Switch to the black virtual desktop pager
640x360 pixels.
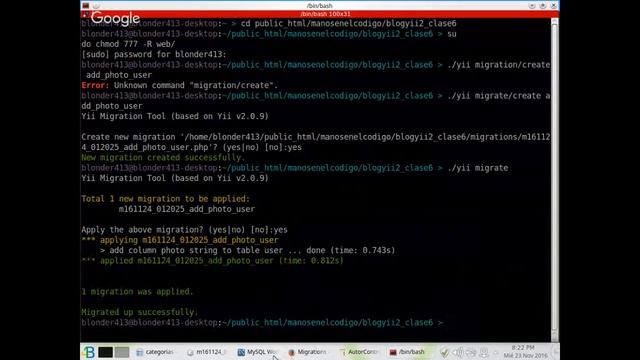[105, 352]
